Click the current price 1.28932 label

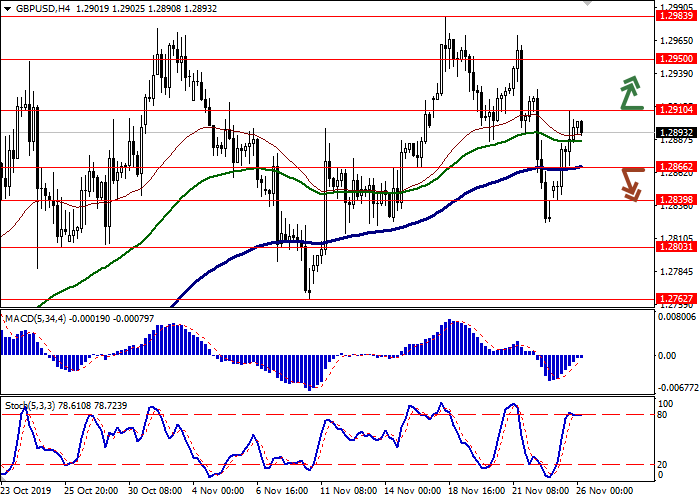(677, 133)
